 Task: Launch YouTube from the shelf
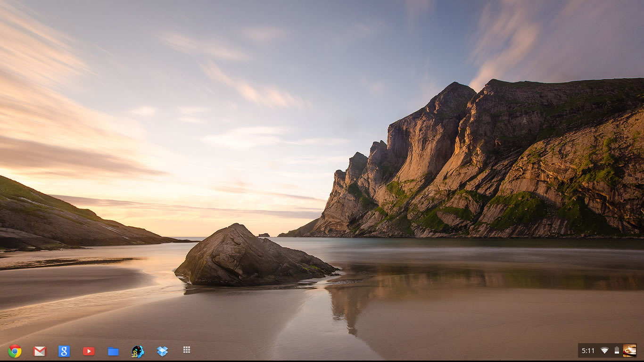tap(89, 351)
